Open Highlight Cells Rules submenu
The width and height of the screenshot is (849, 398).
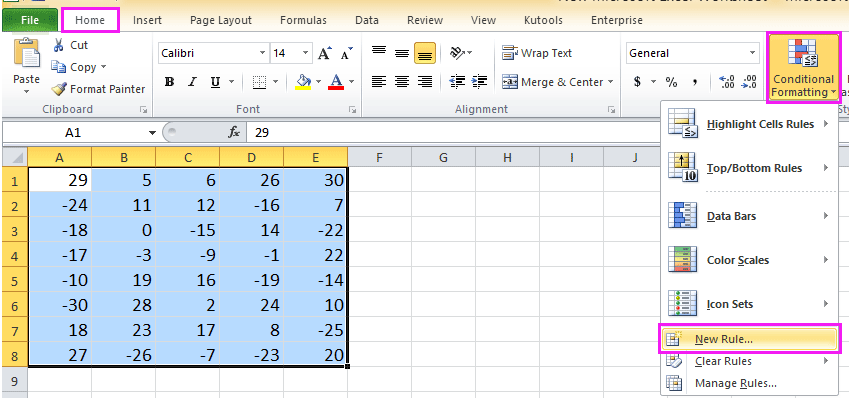click(x=749, y=125)
